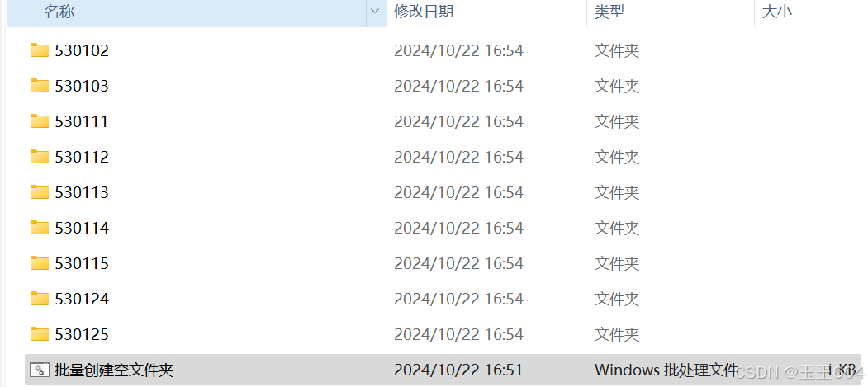Select the file name 批量创建空文件夹

(x=115, y=370)
